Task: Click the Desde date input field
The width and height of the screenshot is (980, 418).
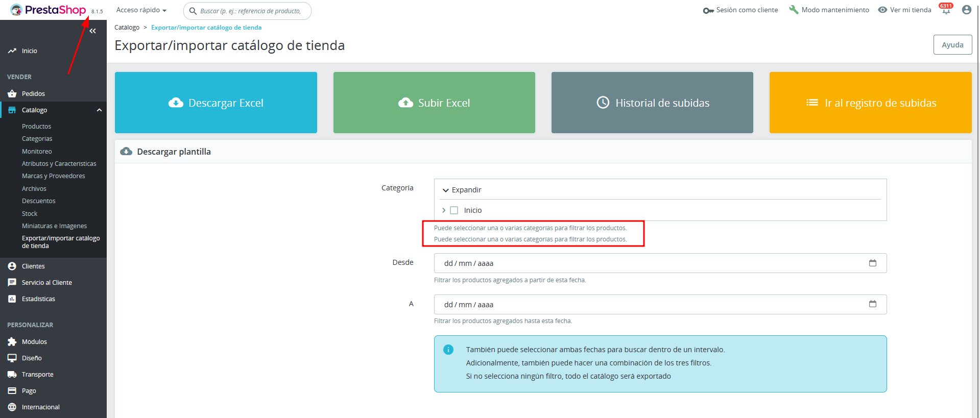Action: 660,263
